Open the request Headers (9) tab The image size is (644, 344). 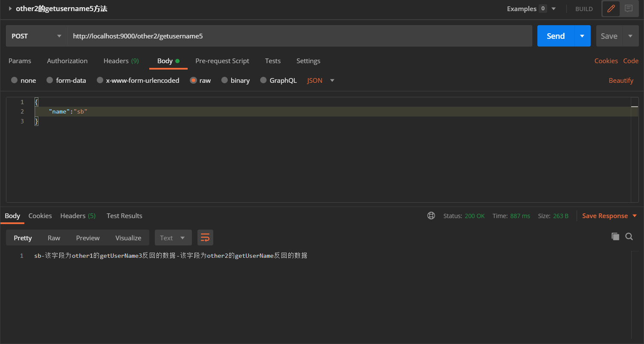click(121, 61)
